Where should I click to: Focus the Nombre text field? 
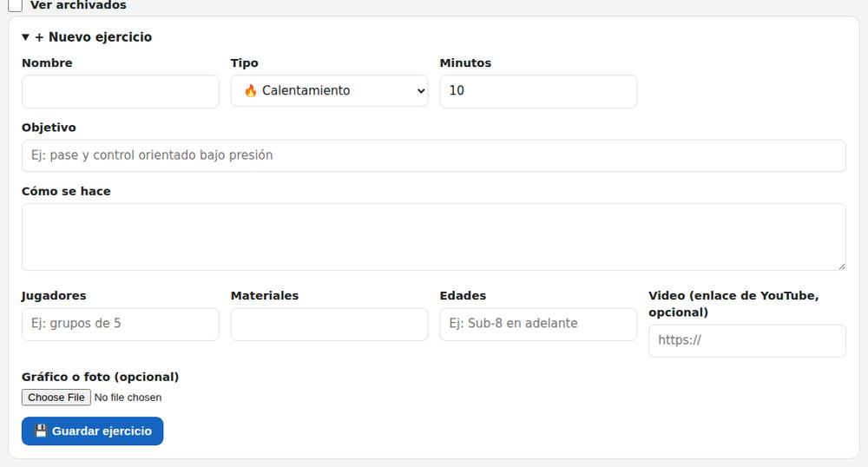(120, 91)
